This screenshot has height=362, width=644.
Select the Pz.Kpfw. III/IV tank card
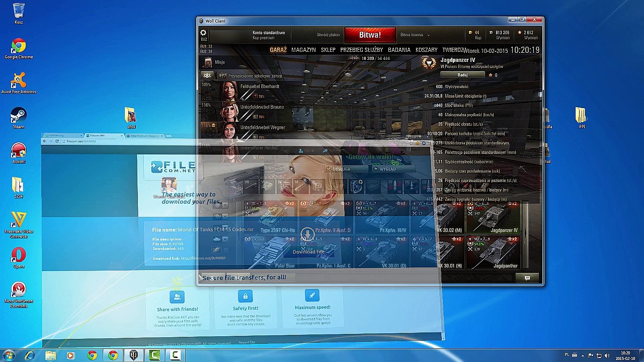382,217
